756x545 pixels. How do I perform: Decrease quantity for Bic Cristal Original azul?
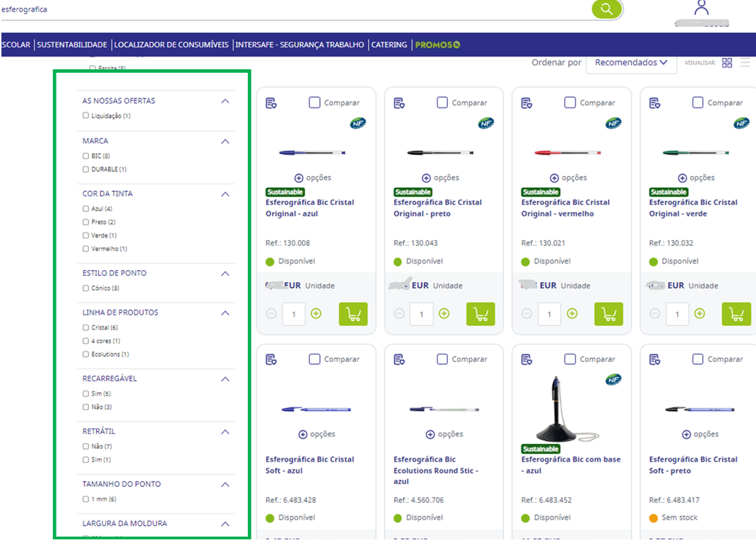pyautogui.click(x=271, y=313)
